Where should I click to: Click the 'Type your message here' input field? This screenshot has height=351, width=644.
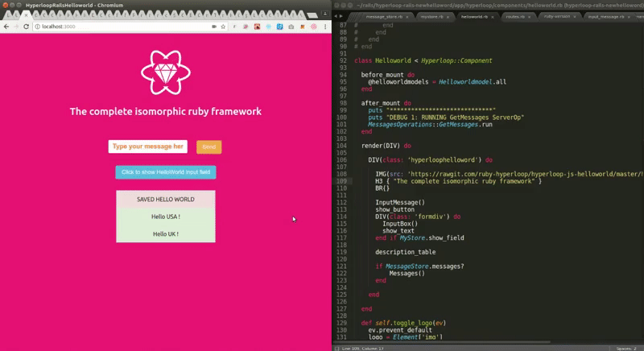point(148,147)
